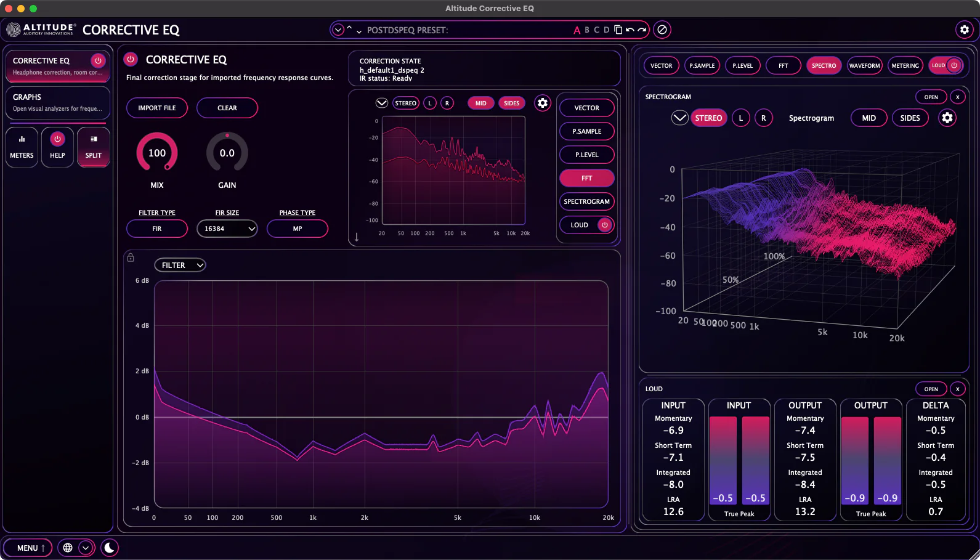The image size is (980, 560).
Task: Switch to FFT in the top analyzer row
Action: [784, 65]
